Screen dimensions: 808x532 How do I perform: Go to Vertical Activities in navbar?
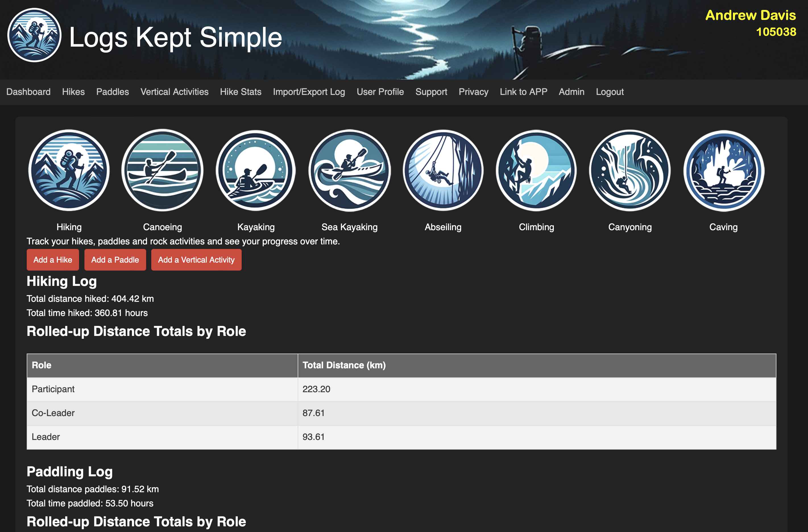click(x=174, y=92)
